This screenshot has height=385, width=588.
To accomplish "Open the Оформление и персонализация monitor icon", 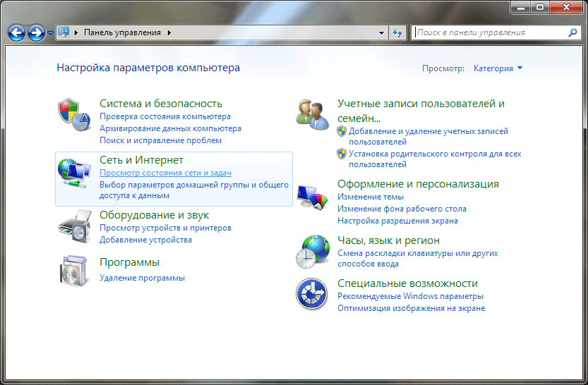I will tap(312, 197).
